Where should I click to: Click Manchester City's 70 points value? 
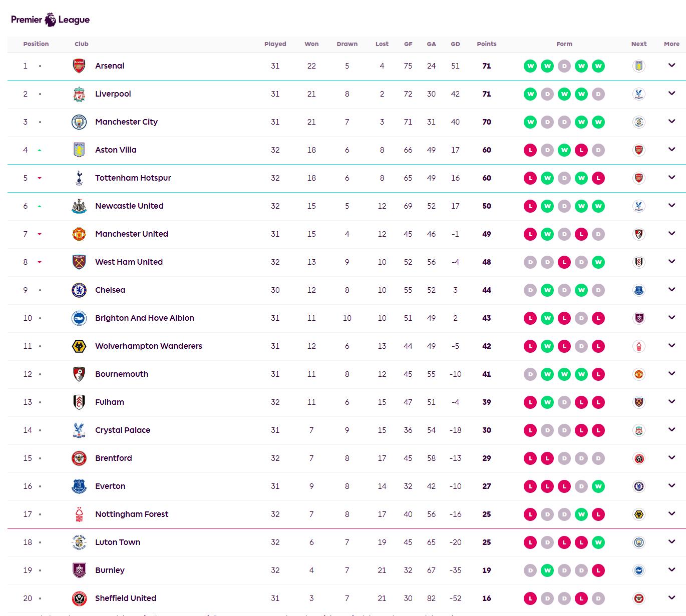(487, 122)
